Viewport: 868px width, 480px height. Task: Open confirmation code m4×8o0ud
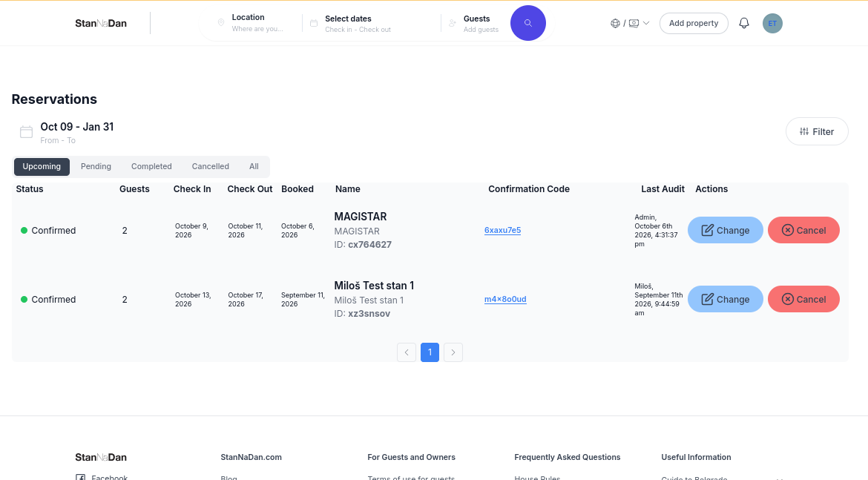click(505, 300)
